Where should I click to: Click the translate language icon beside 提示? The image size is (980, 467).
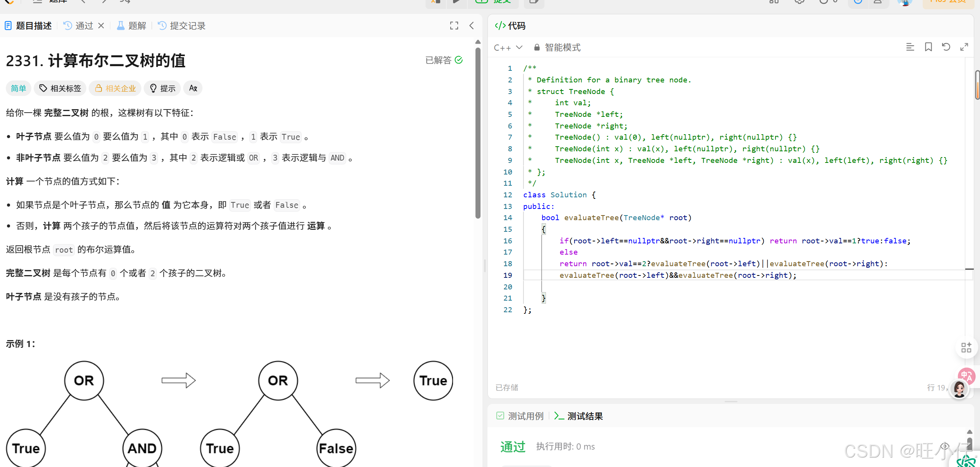point(193,88)
